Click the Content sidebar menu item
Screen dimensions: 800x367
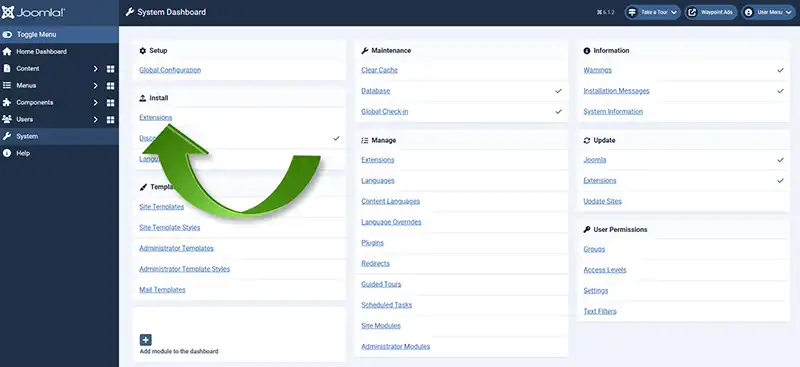[28, 68]
